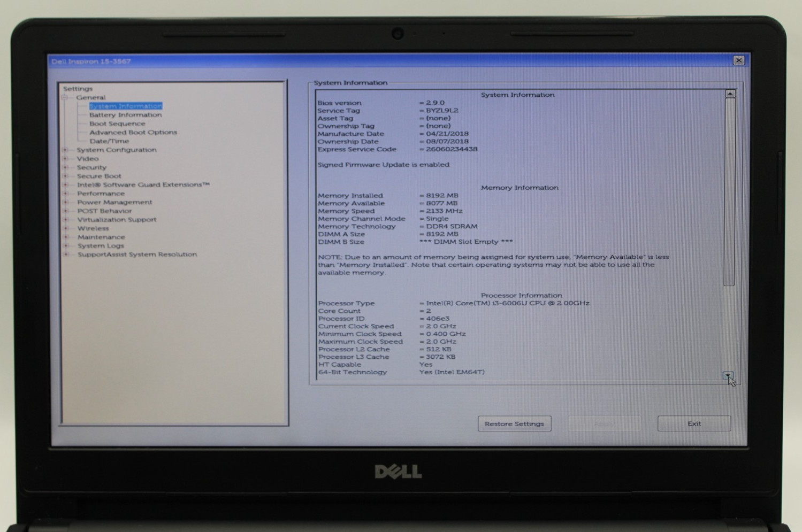Expand the Wireless node
802x532 pixels.
point(65,228)
